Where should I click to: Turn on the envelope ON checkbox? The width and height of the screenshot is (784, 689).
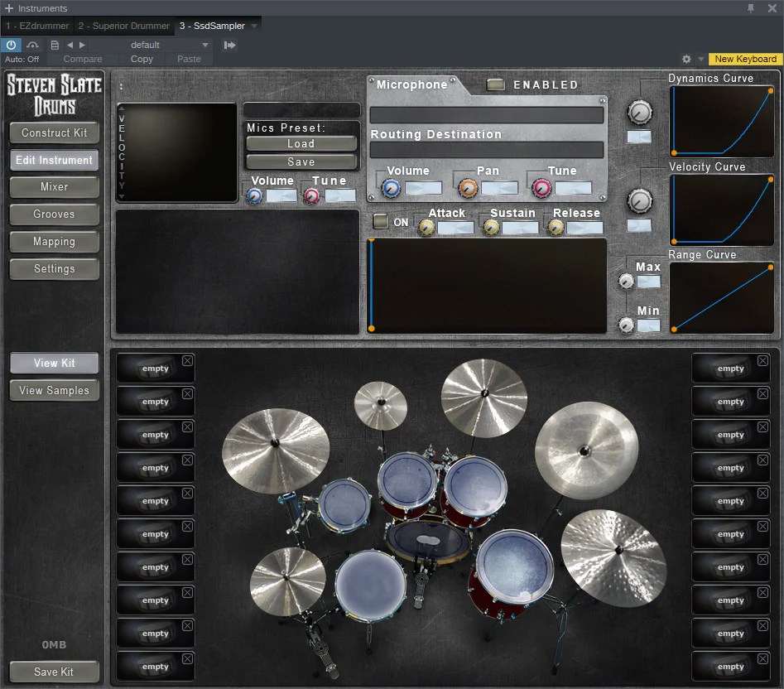pos(382,222)
